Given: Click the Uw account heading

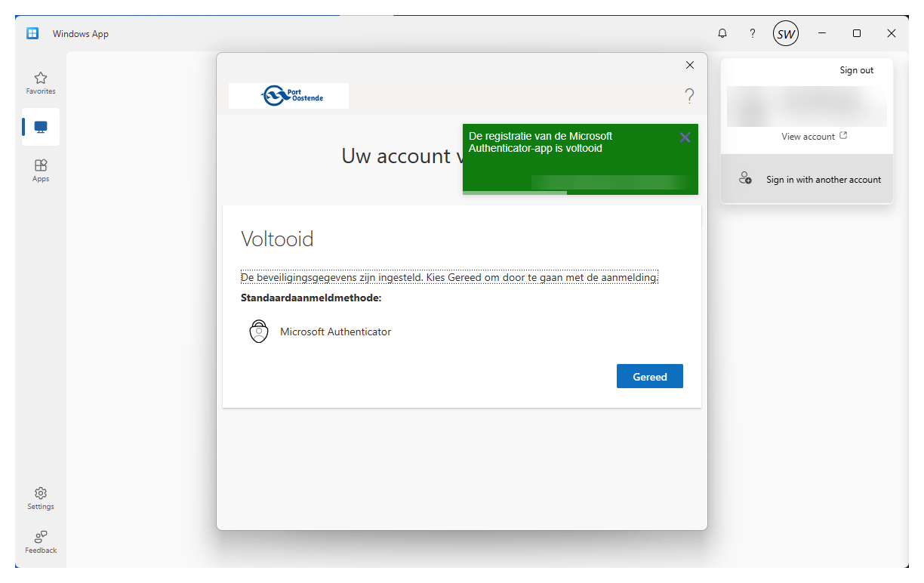Looking at the screenshot, I should coord(402,156).
